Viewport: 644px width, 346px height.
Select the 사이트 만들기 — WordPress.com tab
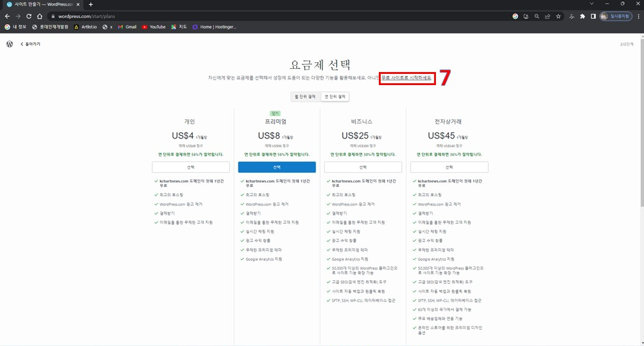click(43, 4)
